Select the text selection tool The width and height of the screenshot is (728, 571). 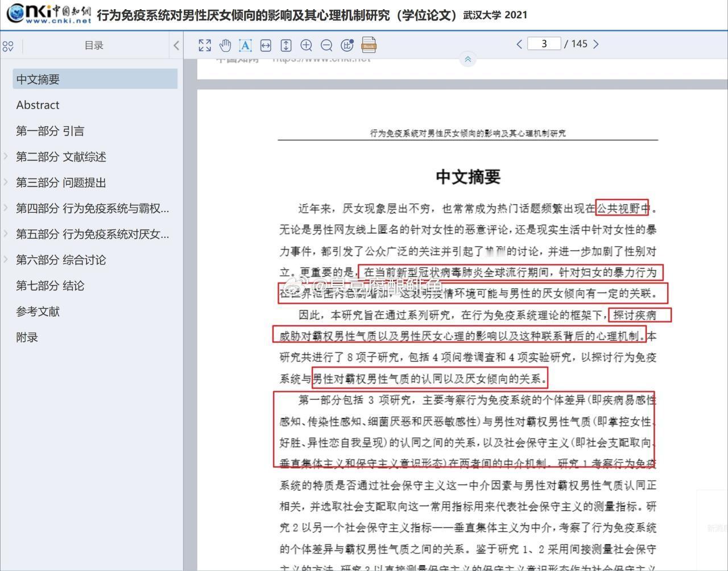tap(245, 45)
